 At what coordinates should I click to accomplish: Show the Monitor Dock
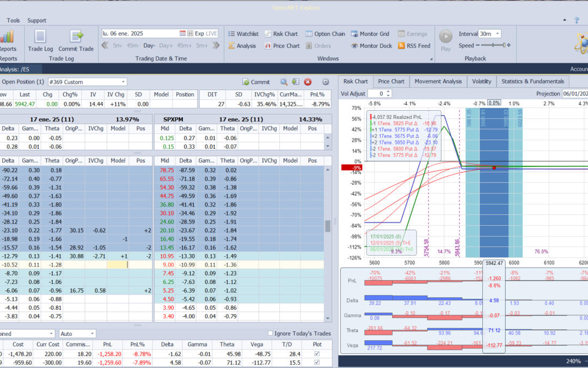(371, 46)
